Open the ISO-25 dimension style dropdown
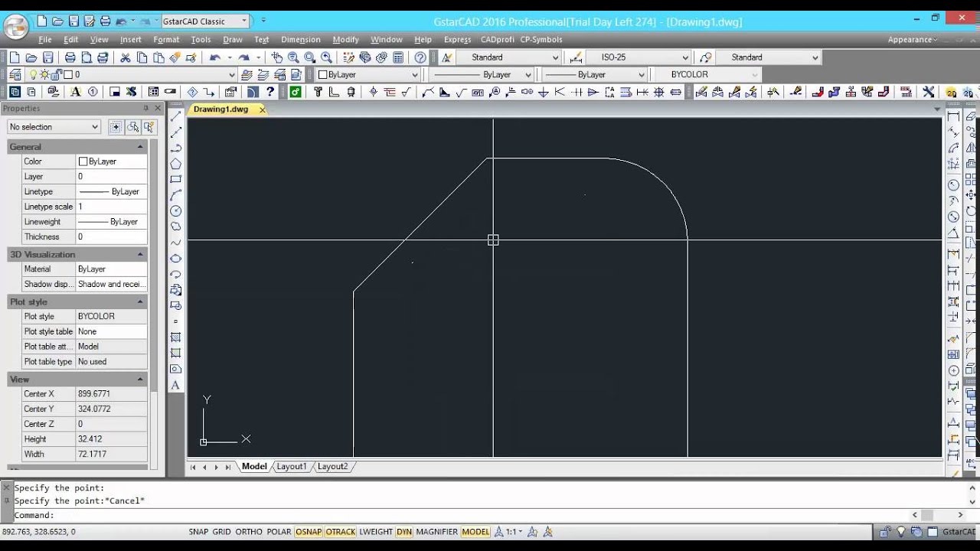Image resolution: width=980 pixels, height=551 pixels. [x=639, y=57]
